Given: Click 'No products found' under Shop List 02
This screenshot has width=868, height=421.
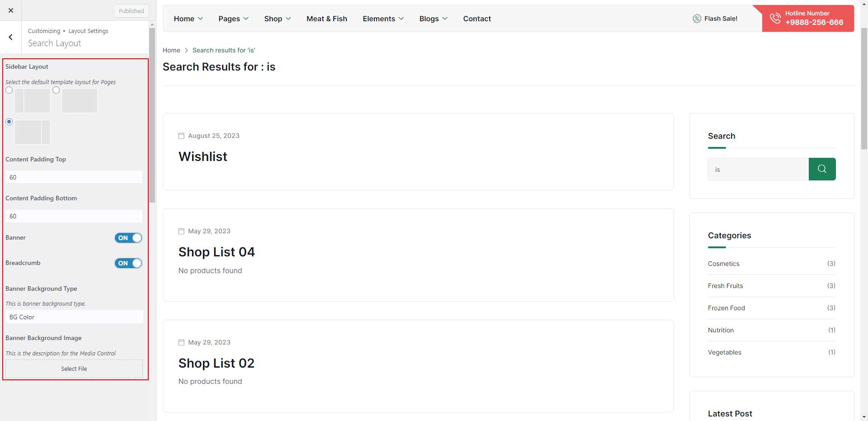Looking at the screenshot, I should pos(210,381).
